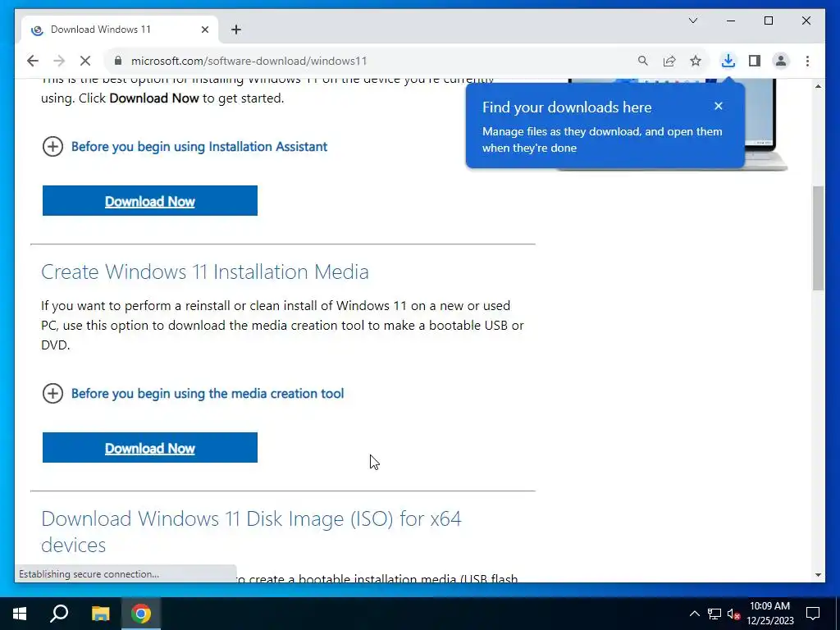Open Chrome three-dot menu
This screenshot has width=840, height=630.
[x=807, y=61]
